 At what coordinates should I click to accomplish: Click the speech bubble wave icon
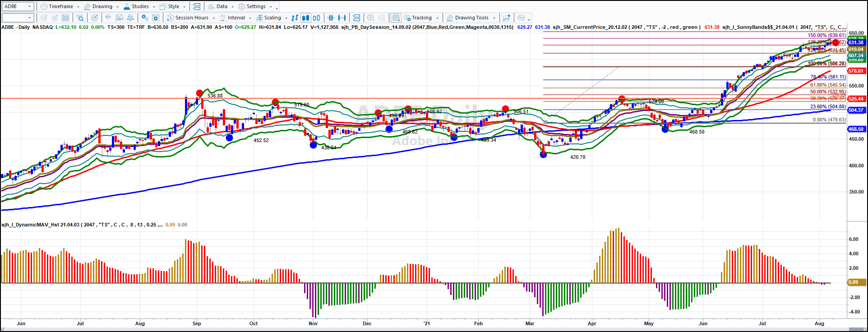[x=521, y=18]
